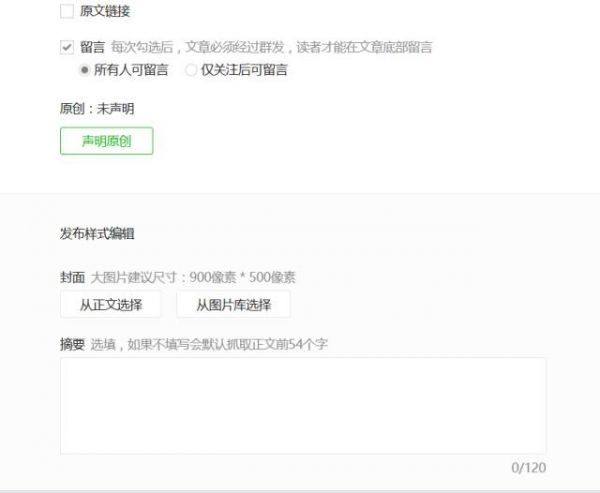Click the 留言 hint about 群发
600x493 pixels.
click(x=272, y=47)
